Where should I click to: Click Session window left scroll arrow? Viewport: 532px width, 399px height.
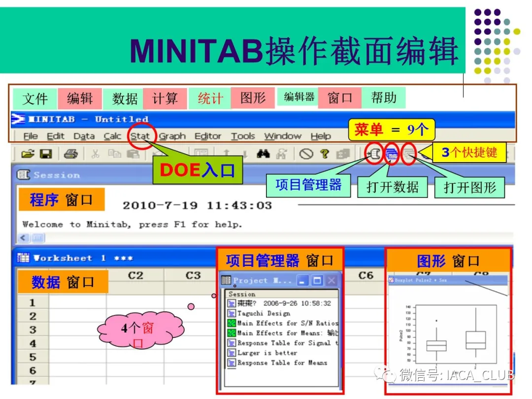23,238
